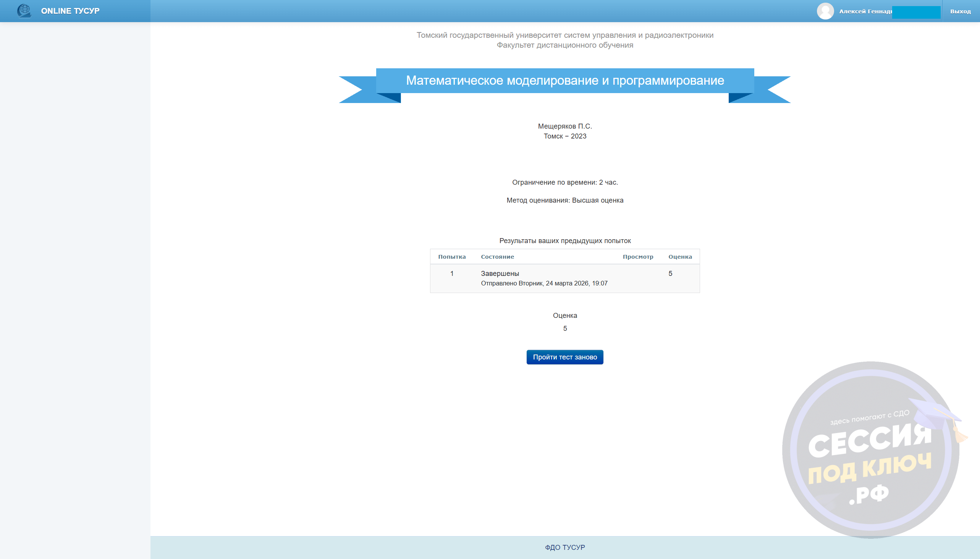This screenshot has width=980, height=559.
Task: Click the course title banner
Action: coord(565,81)
